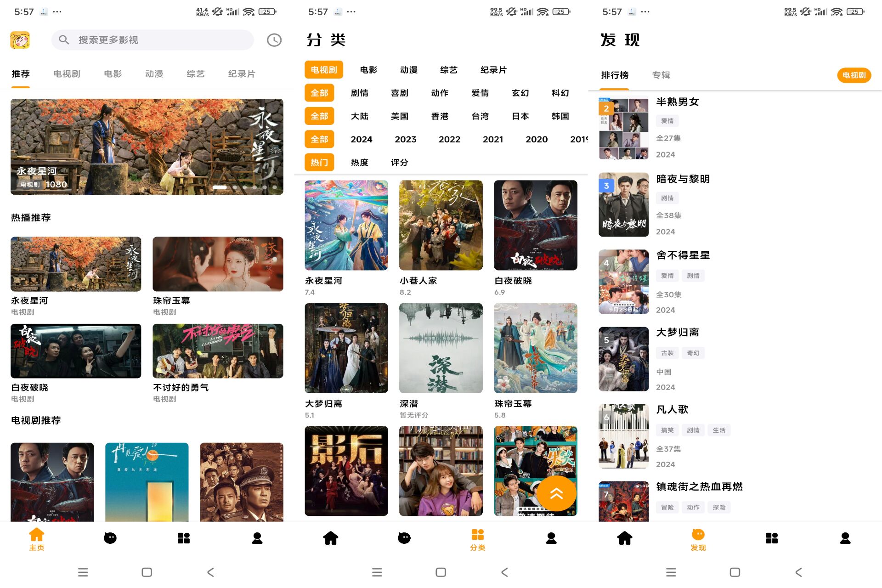
Task: Tap the 电视剧 button on 发现 page
Action: tap(854, 75)
